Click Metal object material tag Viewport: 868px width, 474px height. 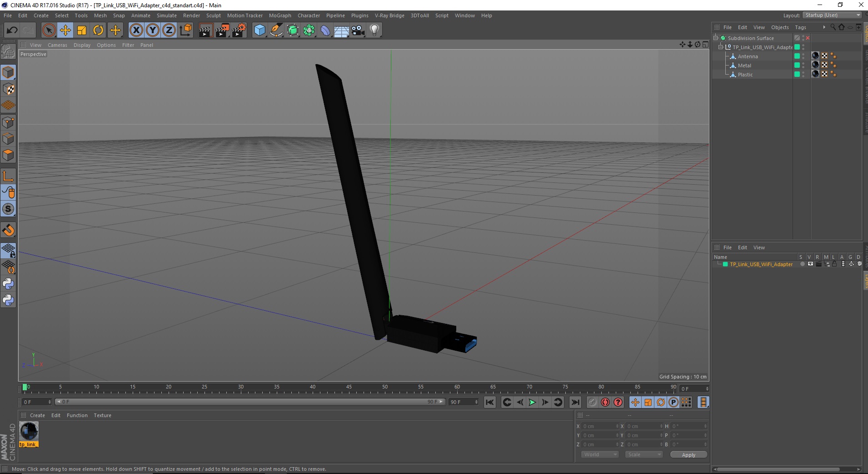tap(815, 65)
